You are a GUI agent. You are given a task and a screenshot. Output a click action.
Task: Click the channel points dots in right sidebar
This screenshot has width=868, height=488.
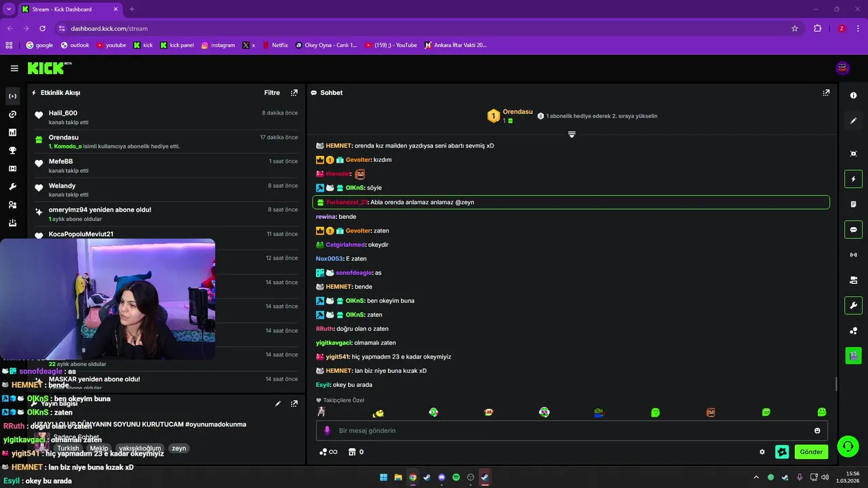click(853, 331)
